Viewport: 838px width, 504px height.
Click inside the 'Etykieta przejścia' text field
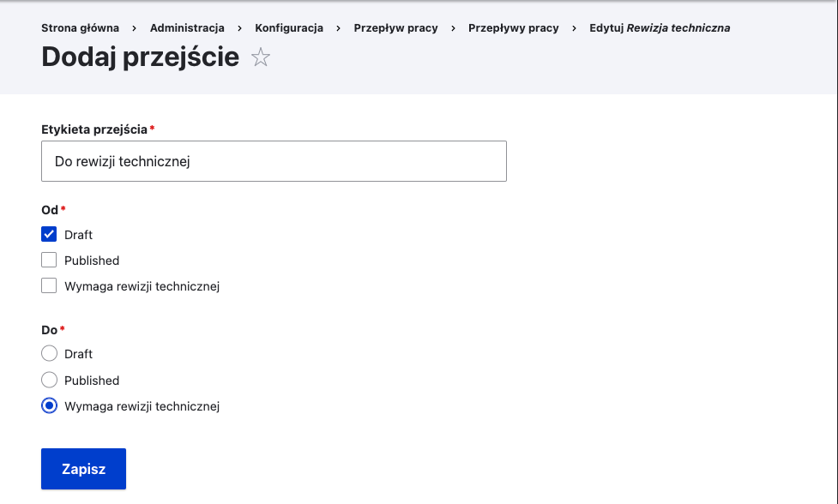tap(274, 160)
